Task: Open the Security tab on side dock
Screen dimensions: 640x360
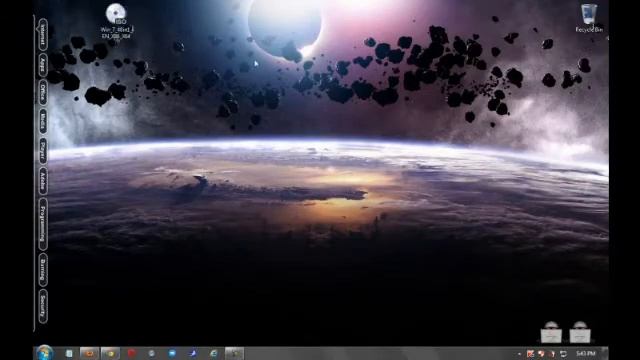Action: pyautogui.click(x=42, y=307)
